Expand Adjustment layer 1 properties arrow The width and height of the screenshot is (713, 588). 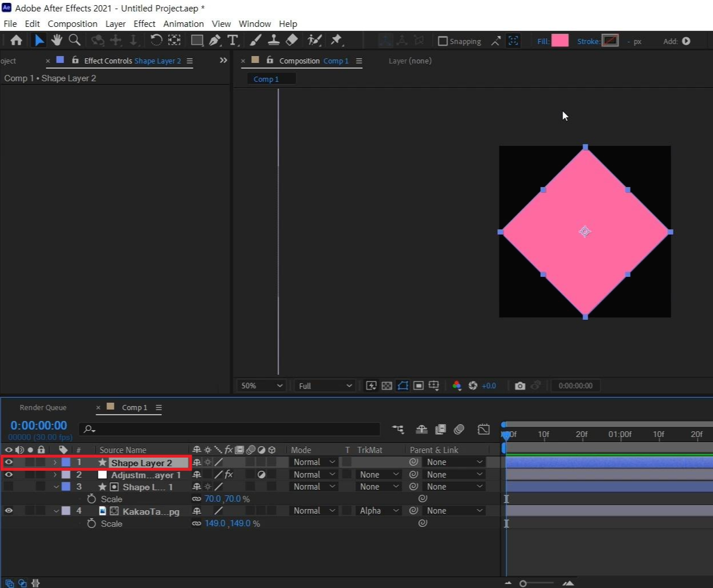55,475
